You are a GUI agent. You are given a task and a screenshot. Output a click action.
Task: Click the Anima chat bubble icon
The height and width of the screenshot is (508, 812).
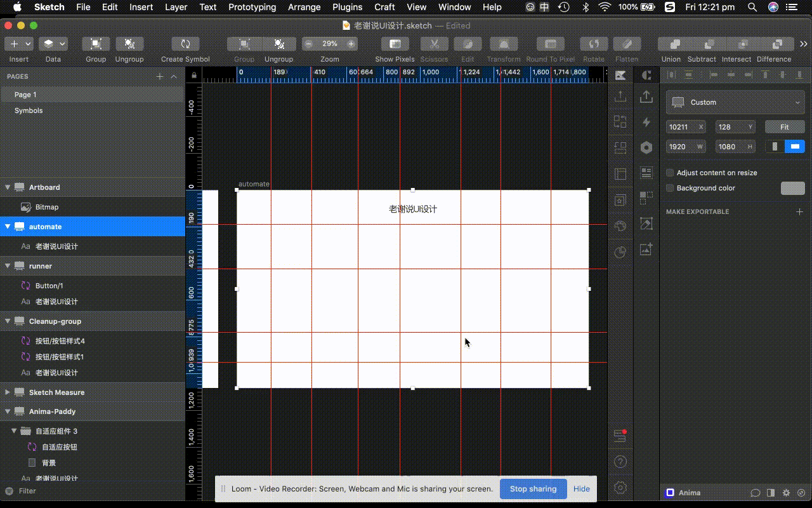tap(756, 493)
